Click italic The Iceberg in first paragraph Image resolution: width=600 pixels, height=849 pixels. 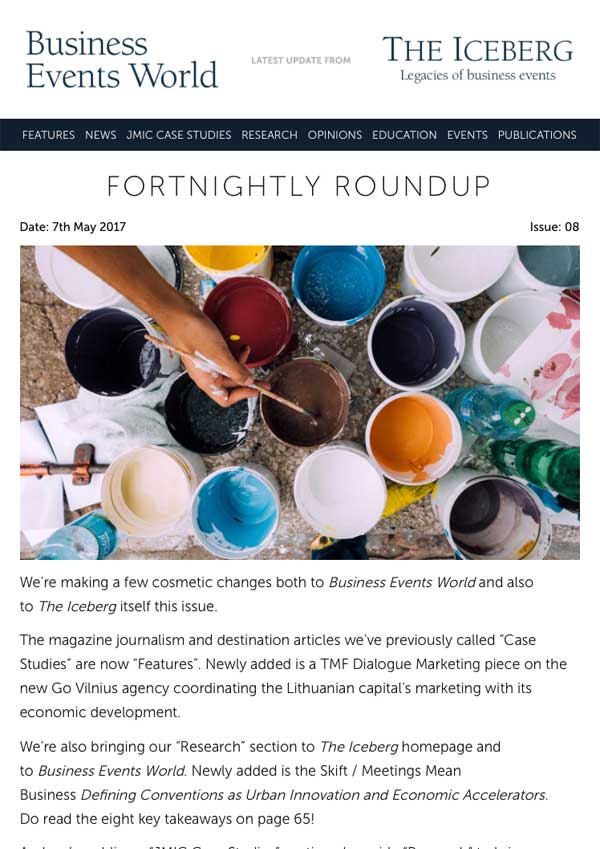[77, 606]
